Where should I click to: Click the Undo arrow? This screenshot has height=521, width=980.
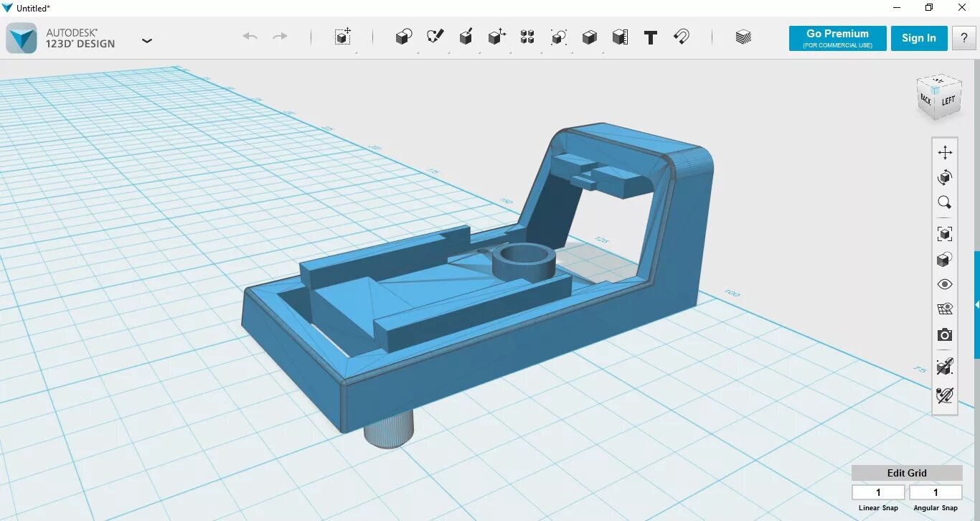point(250,37)
